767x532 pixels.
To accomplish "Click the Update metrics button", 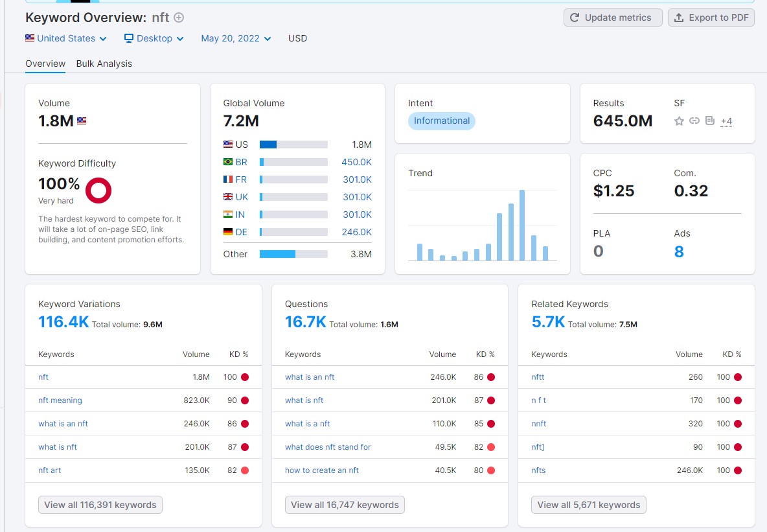I will pyautogui.click(x=613, y=17).
